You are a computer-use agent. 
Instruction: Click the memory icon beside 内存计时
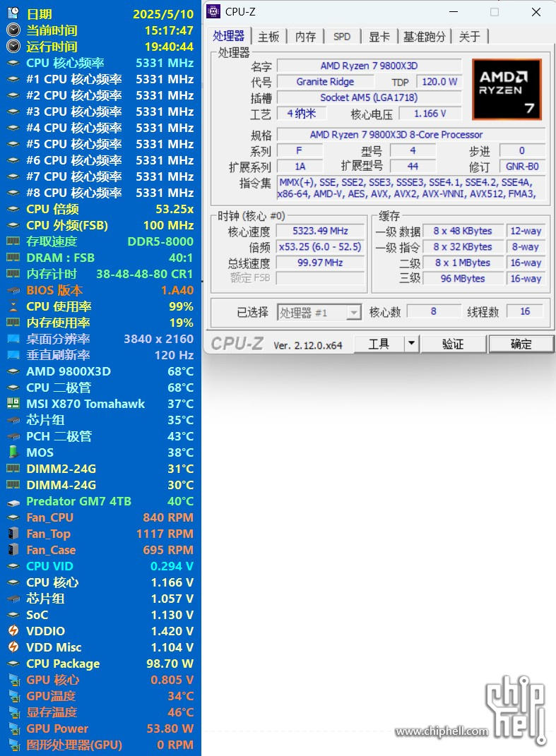click(13, 274)
